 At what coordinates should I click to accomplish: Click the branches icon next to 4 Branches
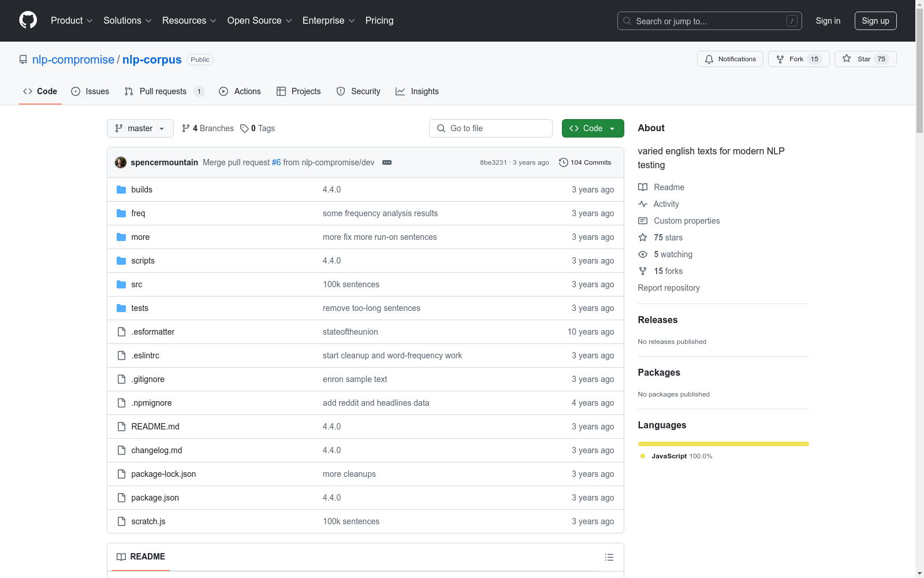[186, 128]
